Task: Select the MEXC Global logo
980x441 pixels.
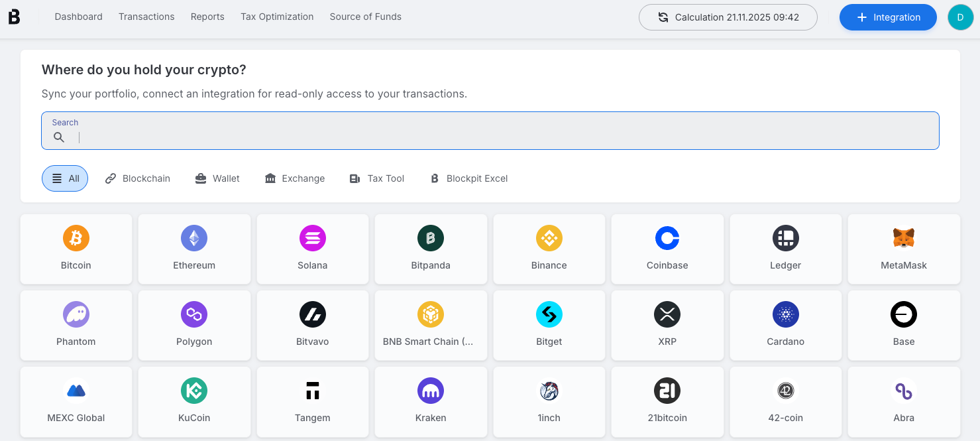Action: pos(76,391)
